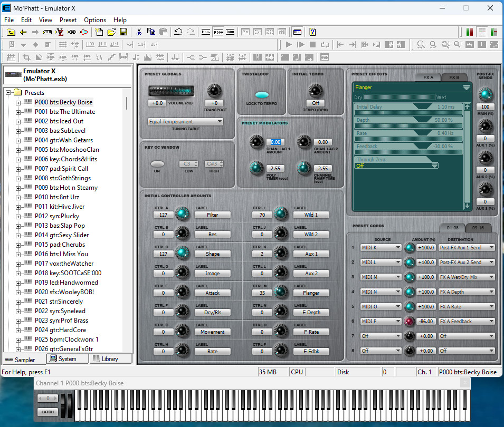
Task: Open cord 7 source Off dropdown
Action: (x=381, y=336)
